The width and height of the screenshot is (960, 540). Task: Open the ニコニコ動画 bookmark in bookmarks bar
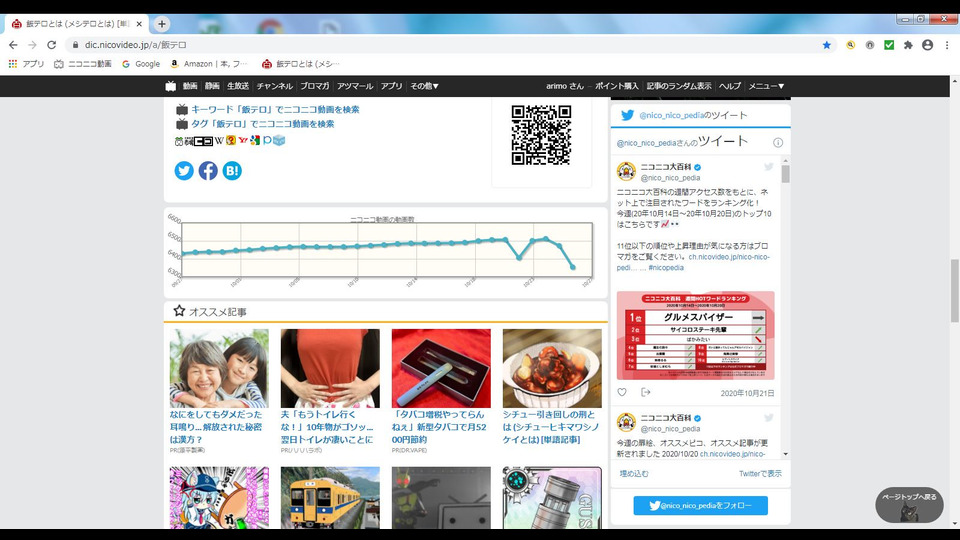[83, 64]
